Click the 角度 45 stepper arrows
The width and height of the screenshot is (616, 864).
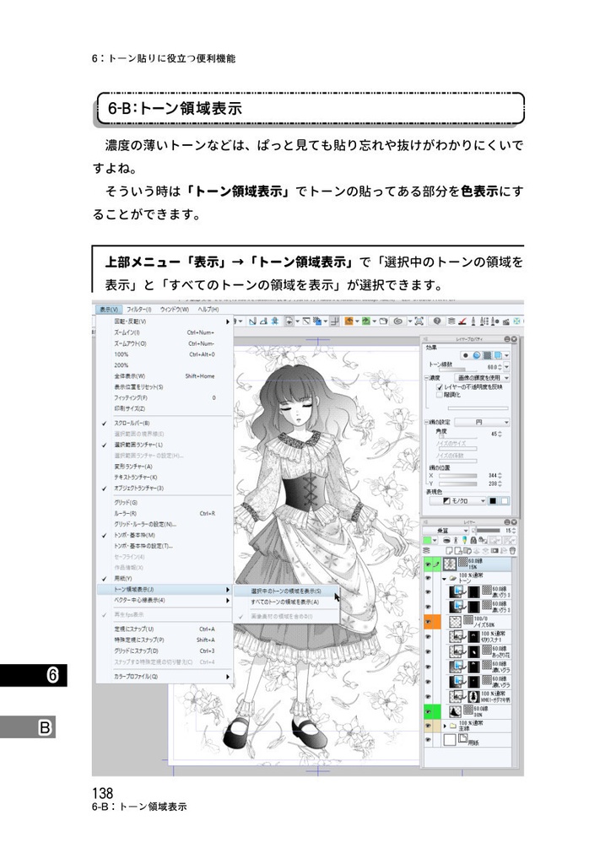pyautogui.click(x=501, y=435)
